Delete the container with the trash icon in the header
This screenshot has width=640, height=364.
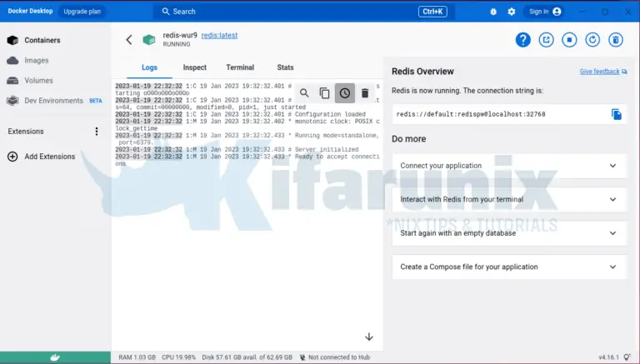(x=615, y=40)
